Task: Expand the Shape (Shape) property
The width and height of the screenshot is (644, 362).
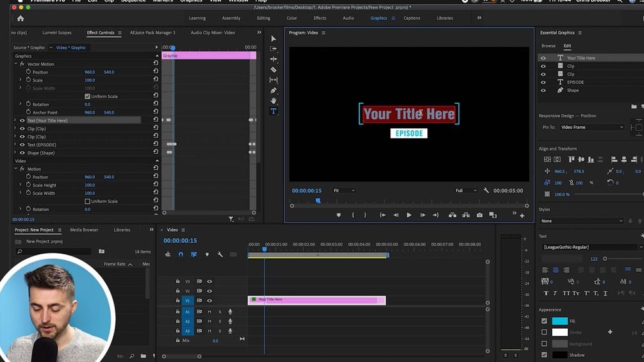Action: coord(15,152)
